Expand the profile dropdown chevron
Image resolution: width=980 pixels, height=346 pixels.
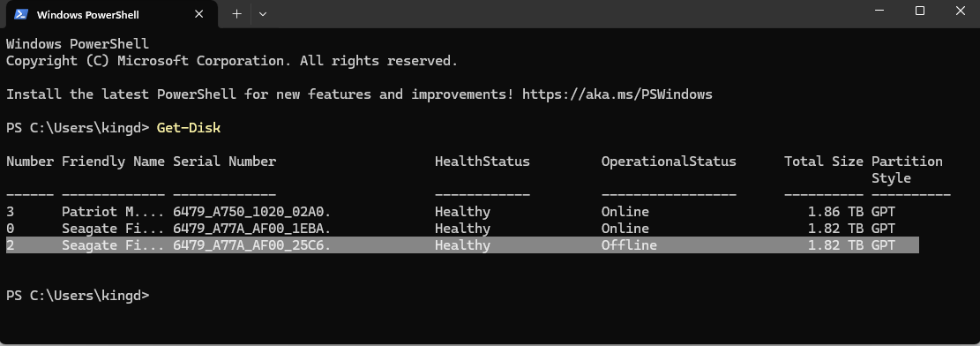(263, 14)
